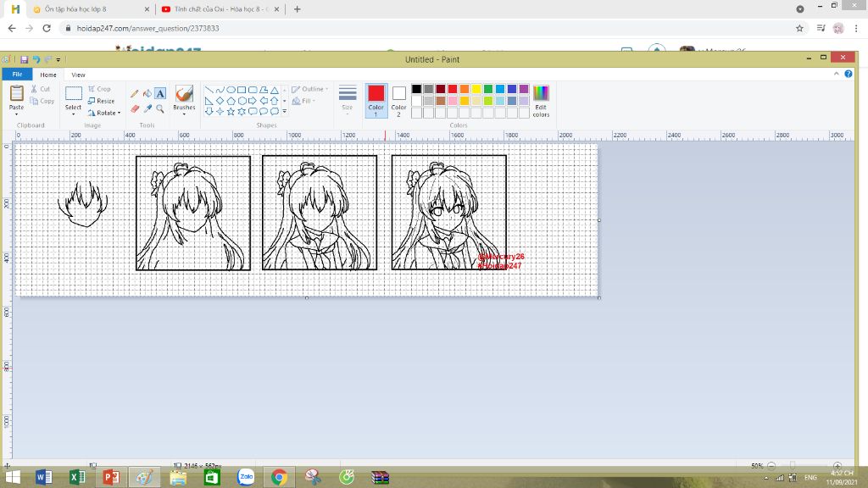Select Color 2 background box

coord(398,101)
